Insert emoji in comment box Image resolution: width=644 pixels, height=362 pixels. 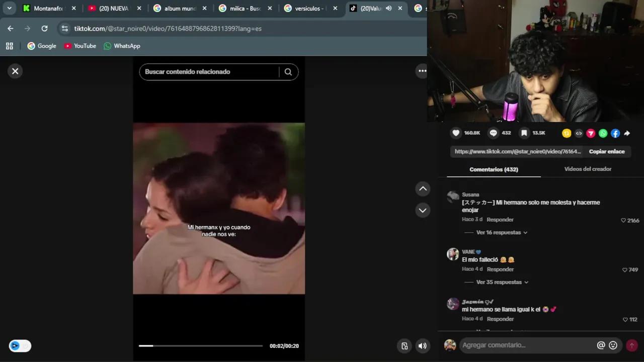[x=613, y=345]
